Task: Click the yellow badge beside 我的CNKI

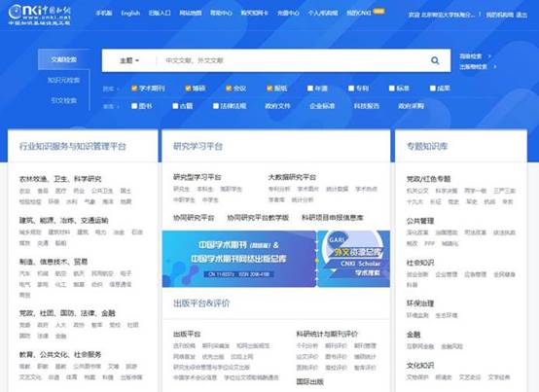Action: [x=378, y=11]
